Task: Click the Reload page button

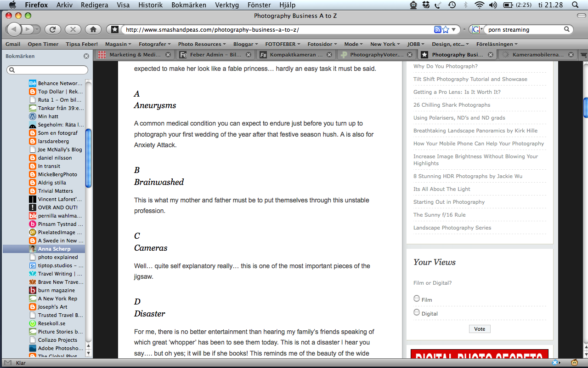Action: coord(53,29)
